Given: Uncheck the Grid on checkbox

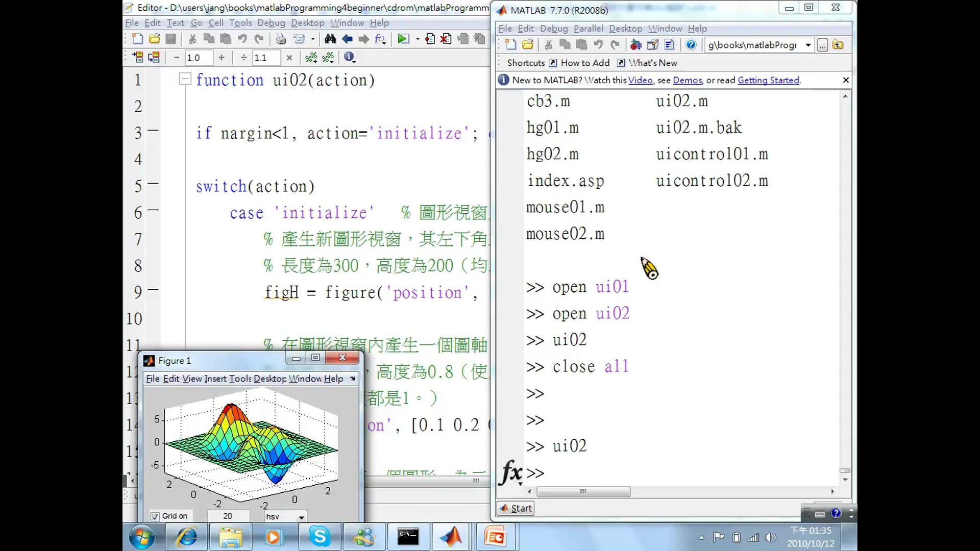Looking at the screenshot, I should [155, 516].
